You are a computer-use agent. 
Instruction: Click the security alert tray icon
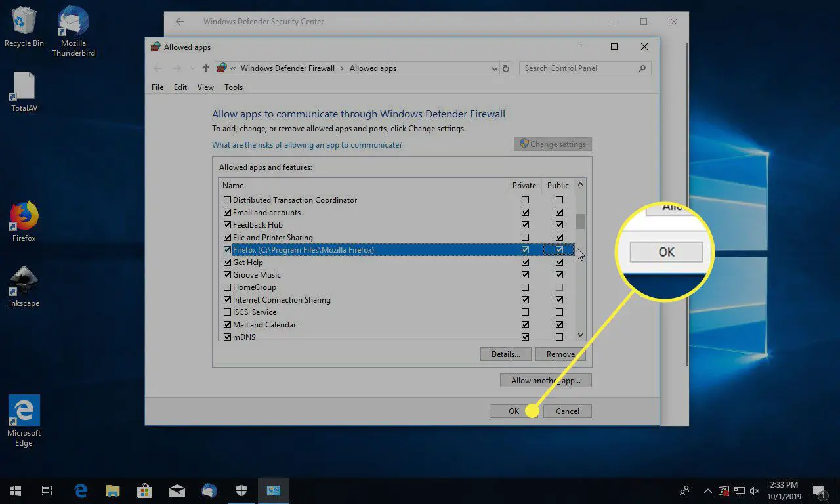click(723, 490)
